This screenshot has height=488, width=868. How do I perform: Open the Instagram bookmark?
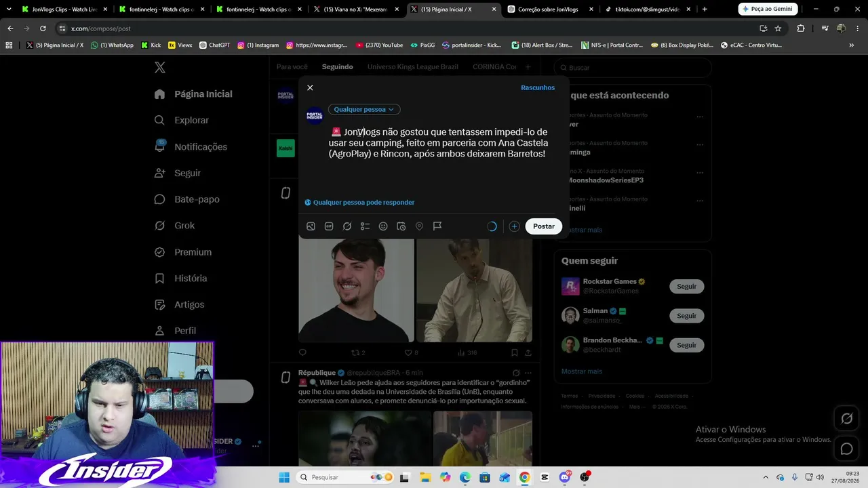tap(258, 45)
